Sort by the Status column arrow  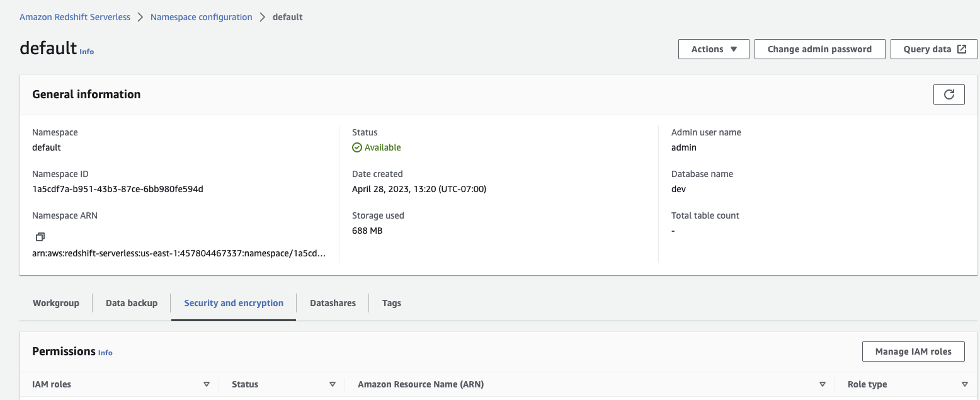pyautogui.click(x=332, y=384)
